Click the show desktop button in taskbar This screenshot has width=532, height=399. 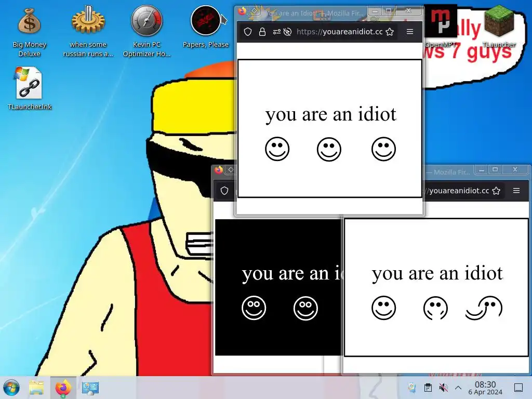tap(518, 388)
